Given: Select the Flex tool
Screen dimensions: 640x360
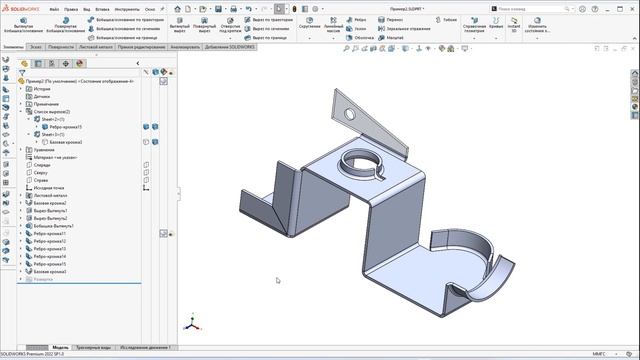Looking at the screenshot, I should point(446,20).
